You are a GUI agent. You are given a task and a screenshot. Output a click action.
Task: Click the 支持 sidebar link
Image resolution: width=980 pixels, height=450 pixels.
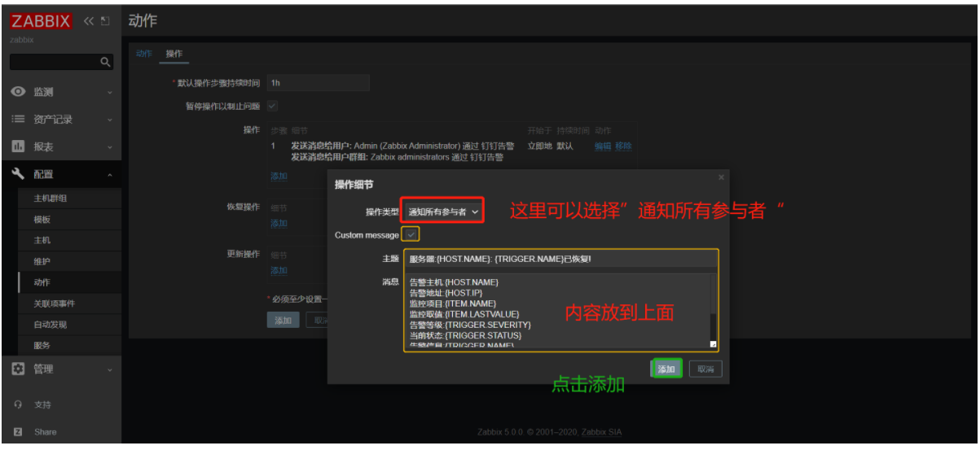point(42,404)
